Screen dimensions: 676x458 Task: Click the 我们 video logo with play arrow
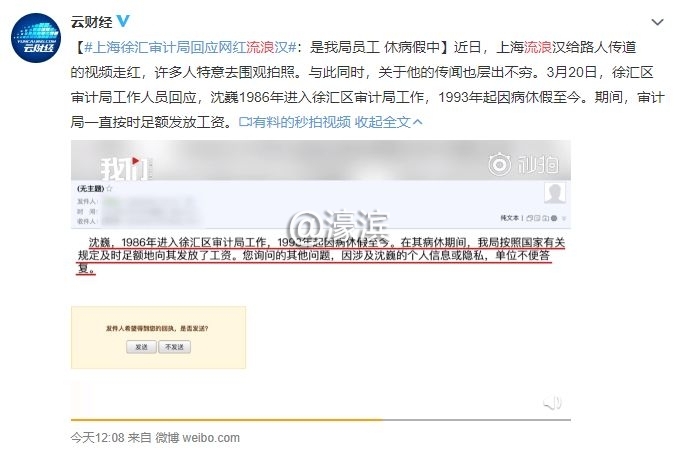(x=126, y=168)
